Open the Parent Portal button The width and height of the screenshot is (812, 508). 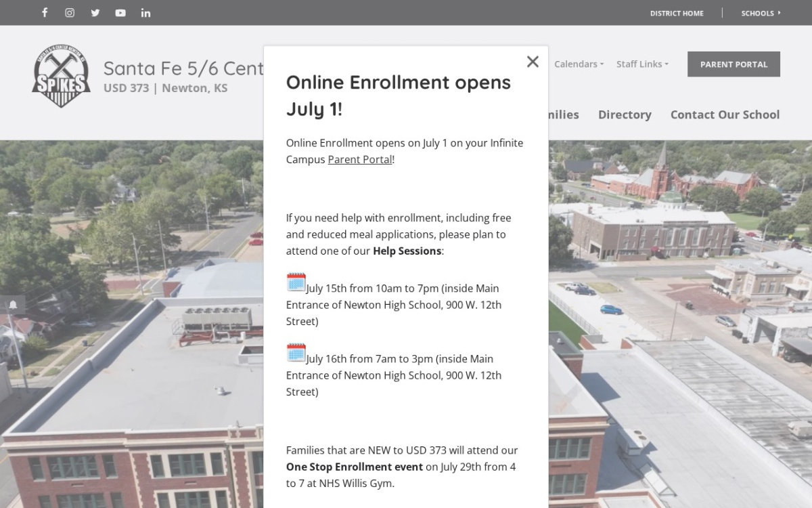(734, 64)
